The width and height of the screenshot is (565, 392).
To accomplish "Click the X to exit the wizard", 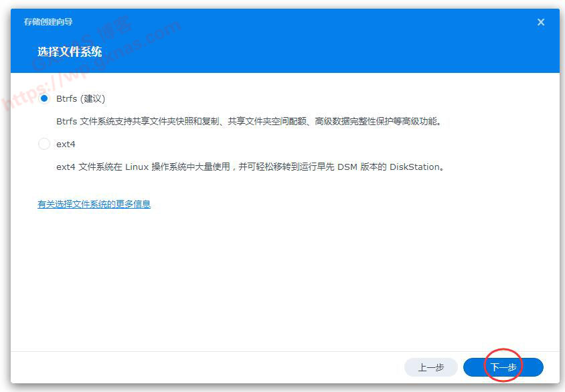I will (x=541, y=21).
